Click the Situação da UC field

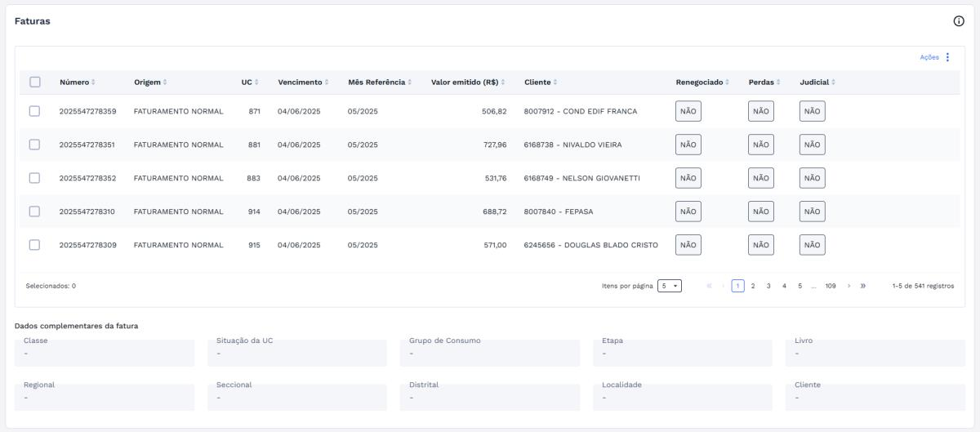click(x=297, y=353)
